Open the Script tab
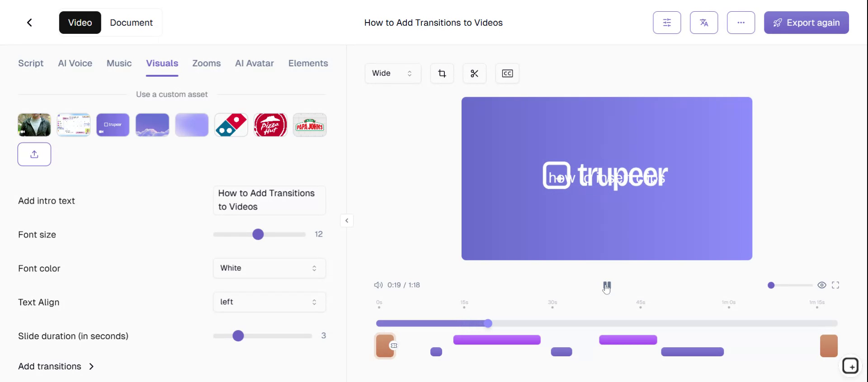868x382 pixels. (x=31, y=63)
